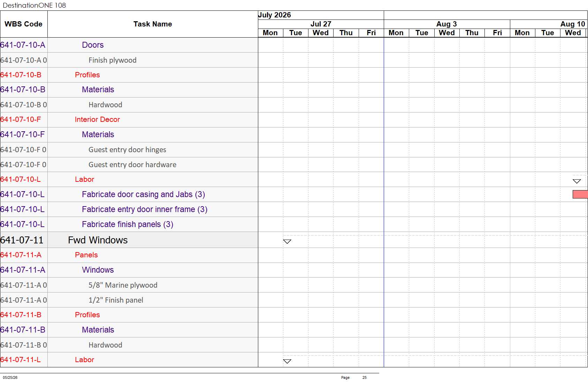
Task: Click WBS code 641-07-10-F beside Interior Decor
Action: coord(21,119)
